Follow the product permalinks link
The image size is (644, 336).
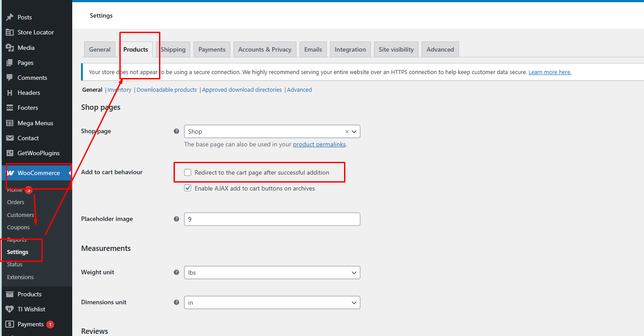pyautogui.click(x=319, y=144)
